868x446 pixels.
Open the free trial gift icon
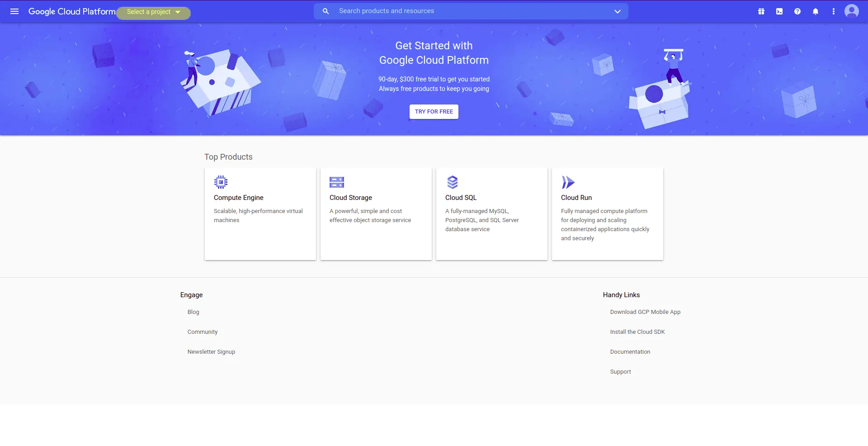click(761, 11)
